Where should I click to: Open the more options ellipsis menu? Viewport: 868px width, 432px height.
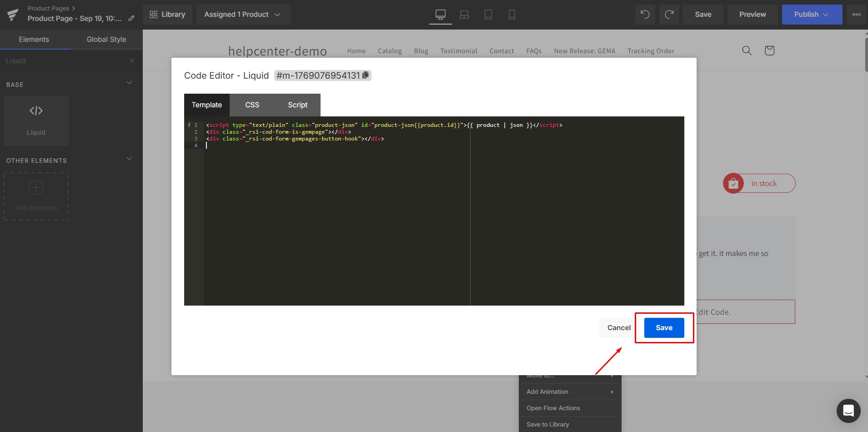point(857,14)
